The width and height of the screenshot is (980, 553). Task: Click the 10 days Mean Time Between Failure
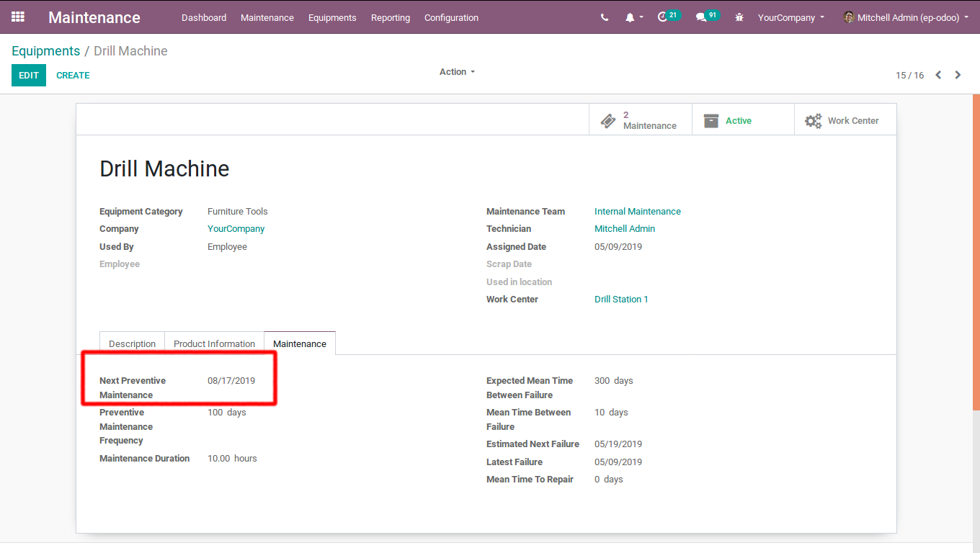point(611,413)
